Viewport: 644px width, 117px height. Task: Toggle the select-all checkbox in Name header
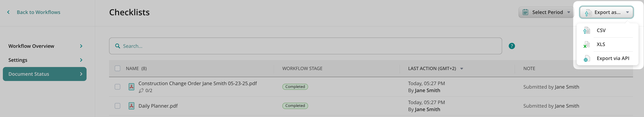point(117,68)
